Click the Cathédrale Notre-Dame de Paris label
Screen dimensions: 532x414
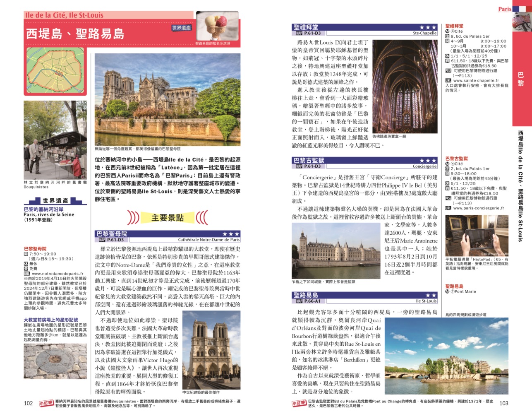[208, 240]
